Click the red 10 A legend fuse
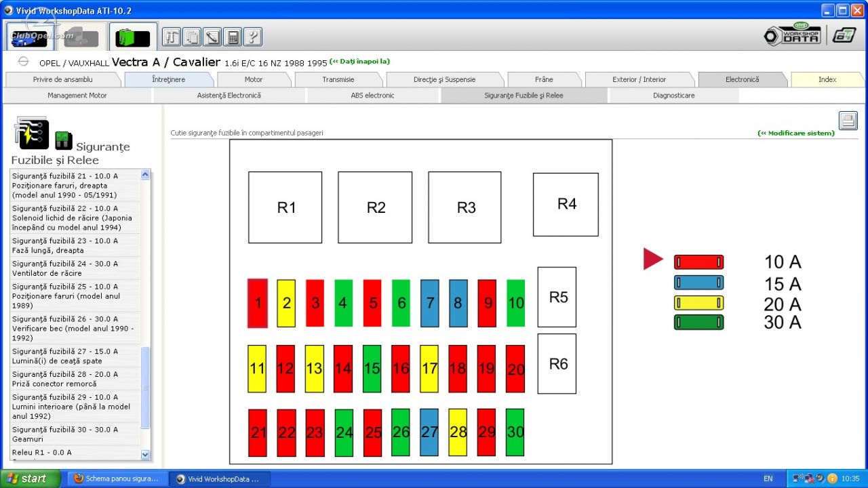868x488 pixels. 698,262
